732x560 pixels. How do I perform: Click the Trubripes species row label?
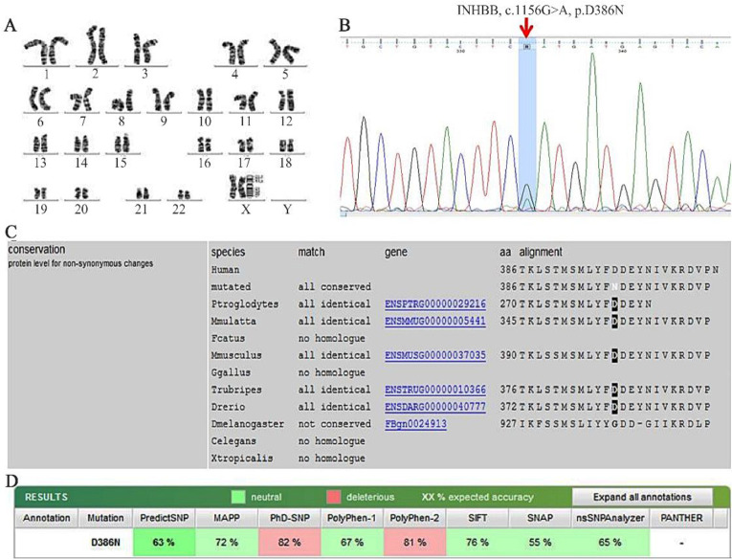[x=236, y=390]
